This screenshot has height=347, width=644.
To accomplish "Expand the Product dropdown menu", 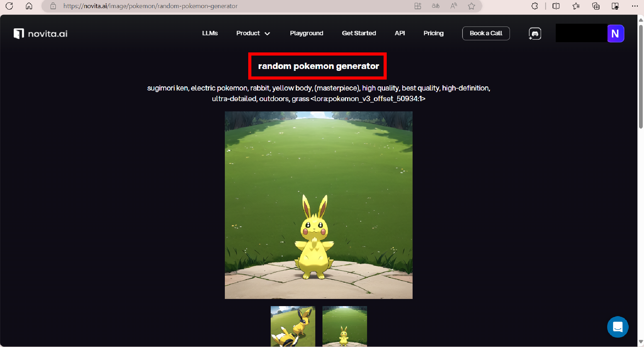I will [x=253, y=33].
